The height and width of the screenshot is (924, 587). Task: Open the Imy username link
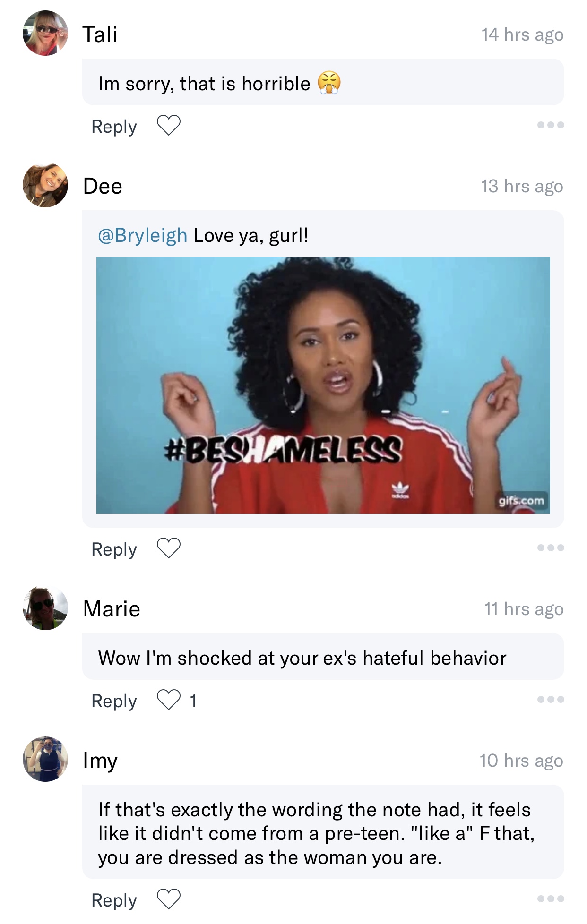pos(100,761)
